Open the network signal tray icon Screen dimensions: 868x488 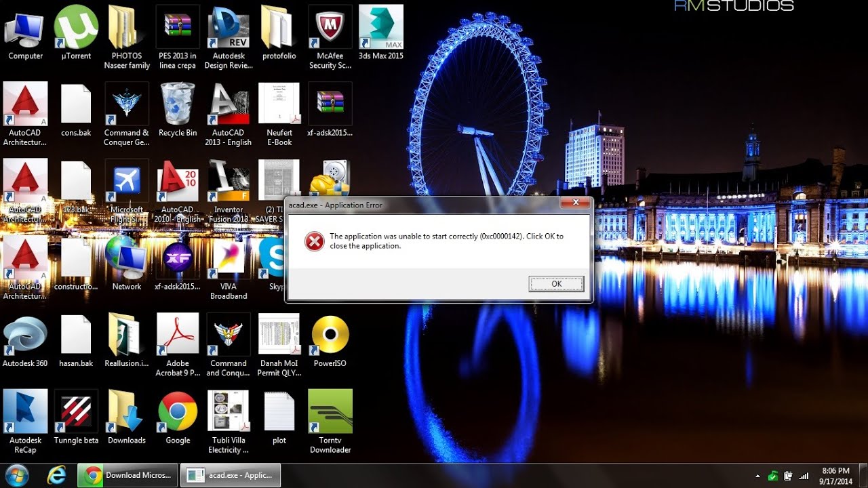click(x=804, y=476)
